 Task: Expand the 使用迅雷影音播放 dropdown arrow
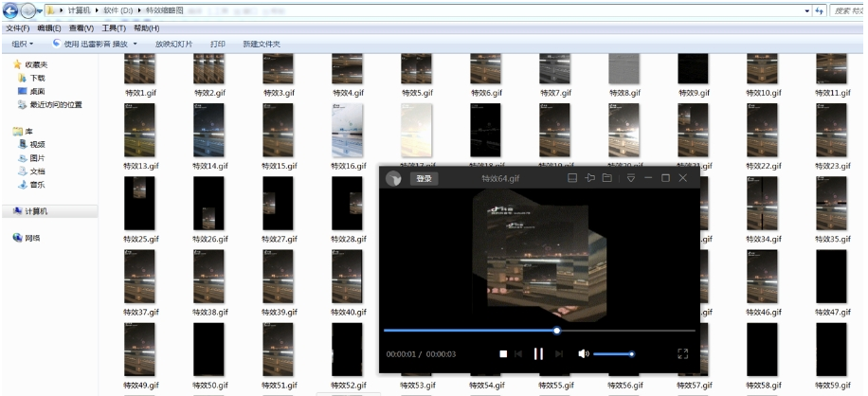(x=135, y=44)
